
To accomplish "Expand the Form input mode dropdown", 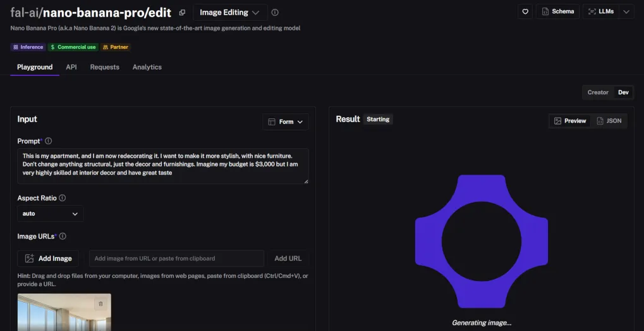I will (x=286, y=122).
